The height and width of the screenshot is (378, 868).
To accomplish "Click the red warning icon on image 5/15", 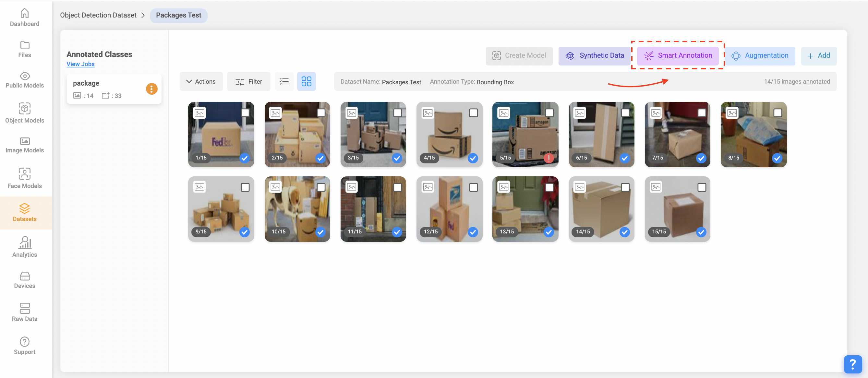I will point(549,158).
